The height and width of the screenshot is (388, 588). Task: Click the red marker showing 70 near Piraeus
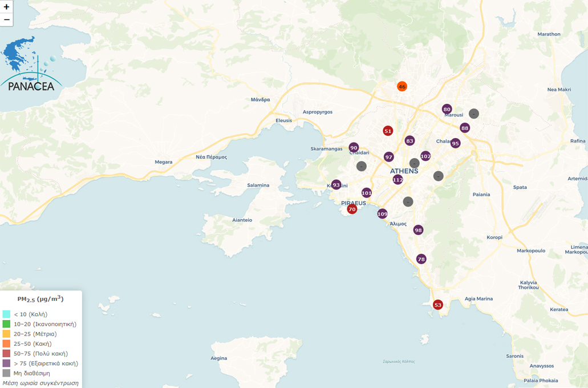click(352, 209)
